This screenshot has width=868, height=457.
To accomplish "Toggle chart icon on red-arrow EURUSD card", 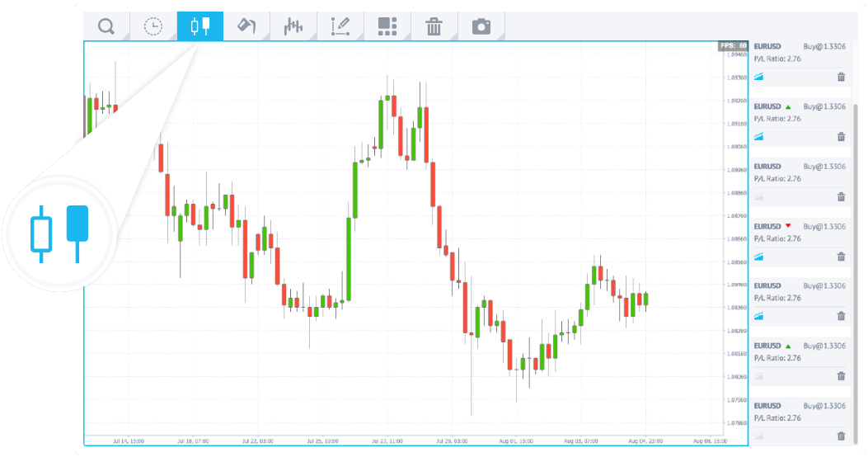I will 759,257.
